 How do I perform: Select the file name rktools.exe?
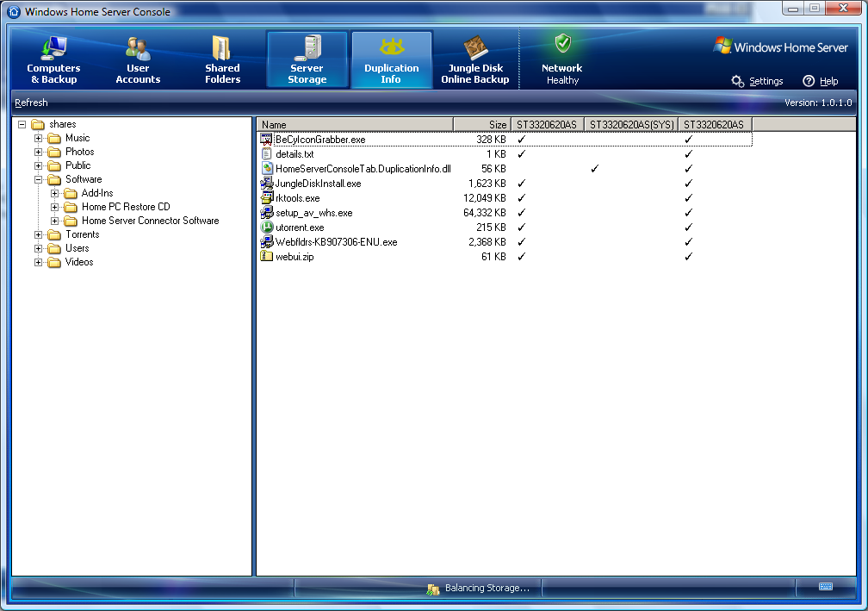click(298, 198)
